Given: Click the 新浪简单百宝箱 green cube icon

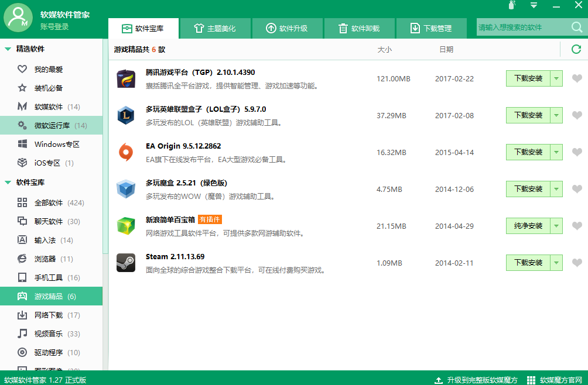Looking at the screenshot, I should [126, 226].
